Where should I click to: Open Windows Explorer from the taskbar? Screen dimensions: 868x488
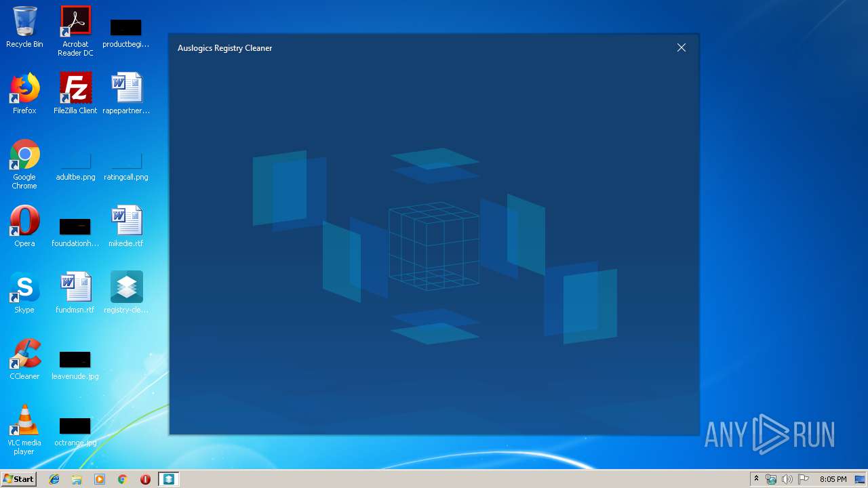[77, 479]
